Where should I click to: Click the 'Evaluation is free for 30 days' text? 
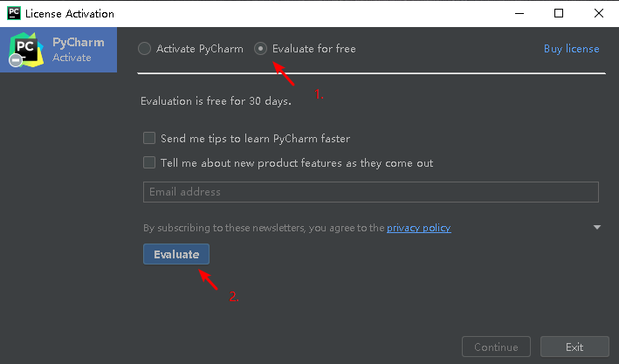[x=216, y=101]
